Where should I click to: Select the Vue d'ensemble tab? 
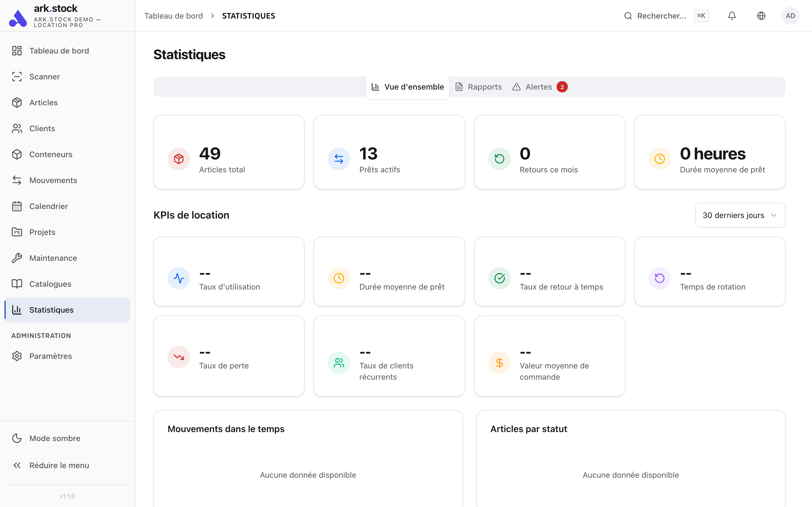[x=414, y=86]
